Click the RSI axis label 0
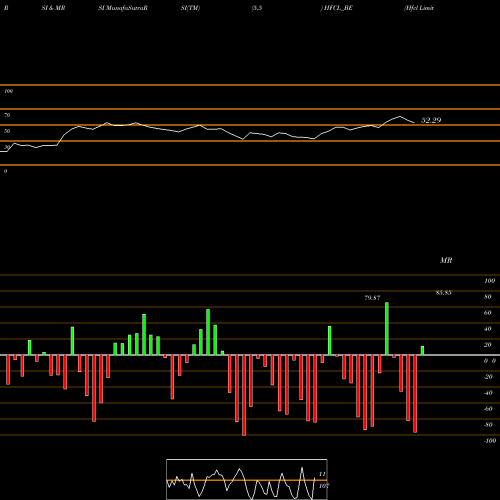This screenshot has width=500, height=500. point(5,171)
